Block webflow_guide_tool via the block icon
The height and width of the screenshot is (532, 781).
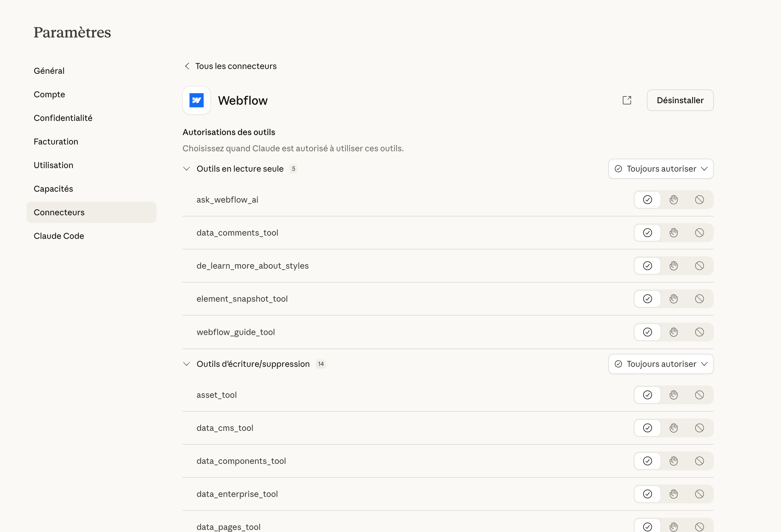click(700, 332)
